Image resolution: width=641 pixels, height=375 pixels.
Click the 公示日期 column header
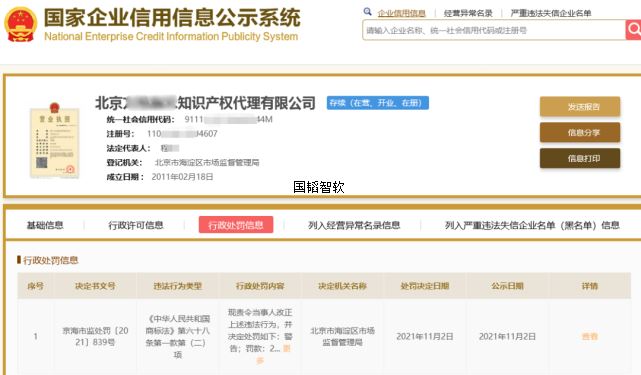tap(507, 286)
